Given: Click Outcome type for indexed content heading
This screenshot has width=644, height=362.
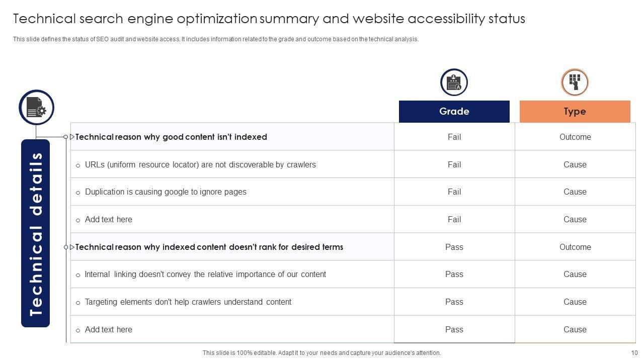Looking at the screenshot, I should point(575,247).
